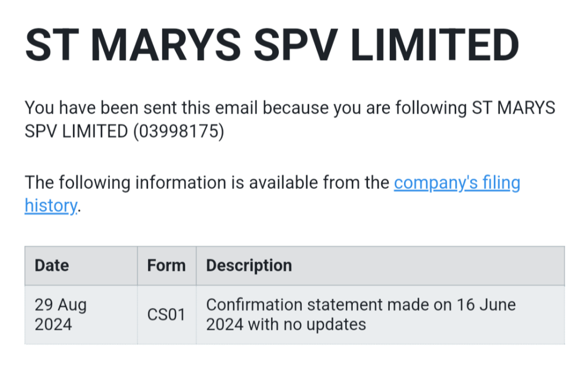Click "SPV LIMITED" before the company number
The height and width of the screenshot is (368, 588).
point(76,131)
